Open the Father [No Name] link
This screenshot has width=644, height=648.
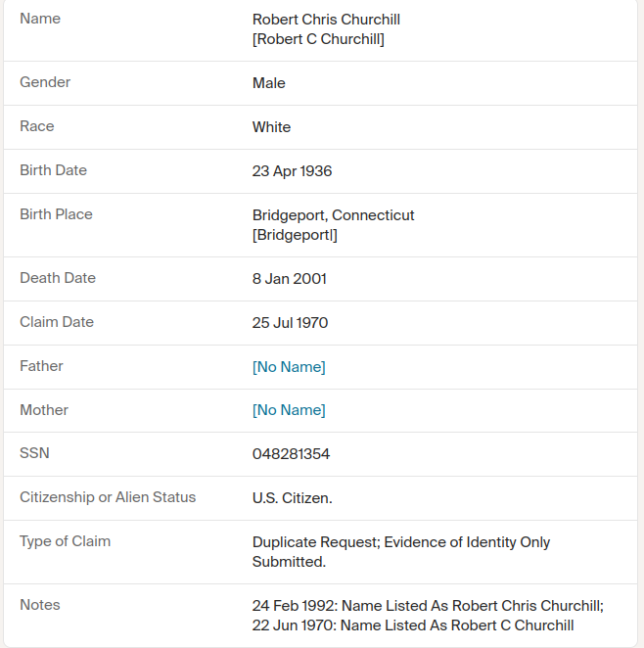pos(289,367)
